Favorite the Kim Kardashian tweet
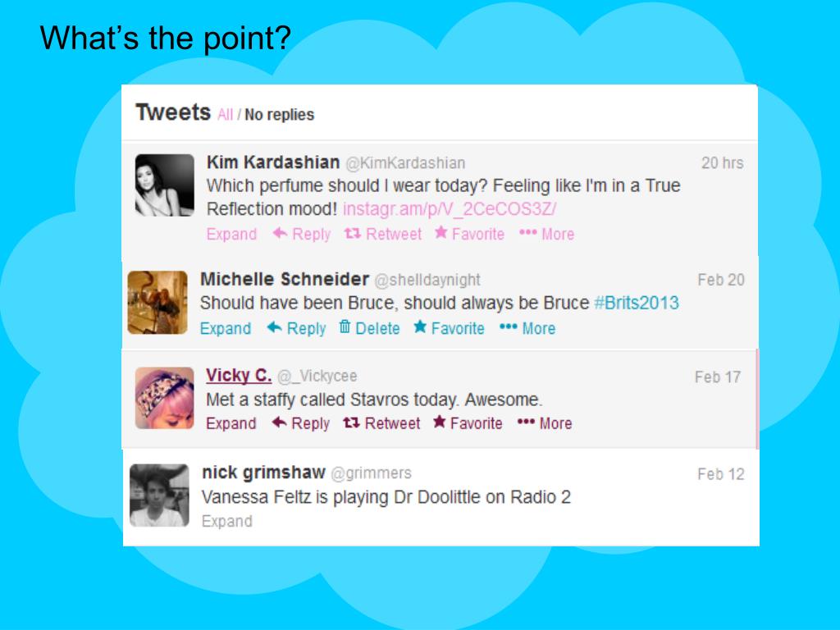 (x=469, y=234)
